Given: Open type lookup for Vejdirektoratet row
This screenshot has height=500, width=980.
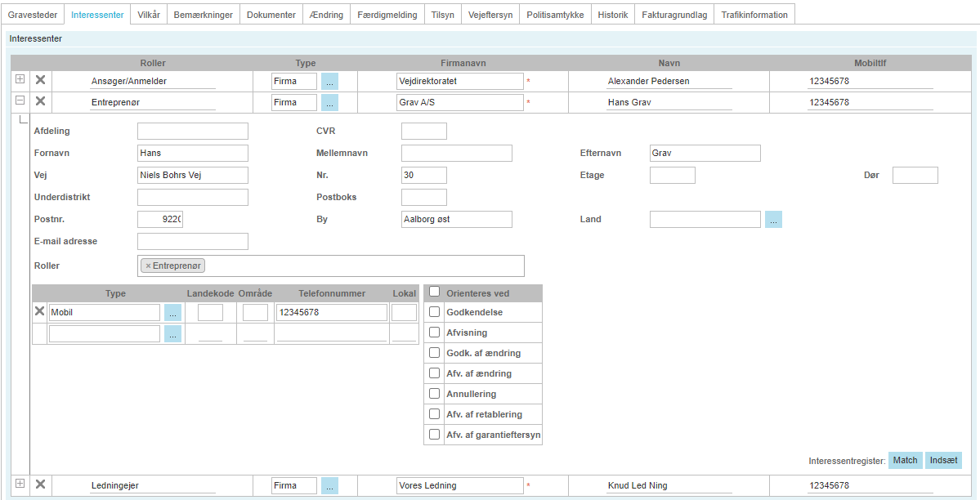Looking at the screenshot, I should (329, 81).
